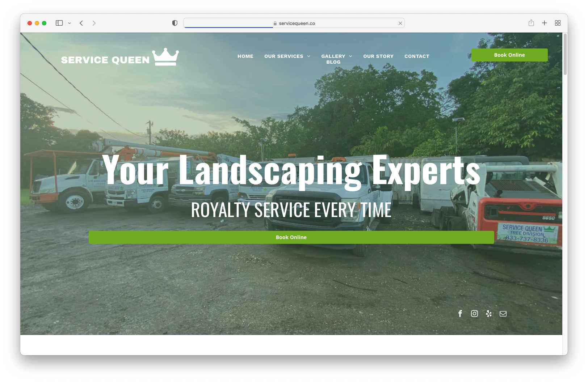Open the Yelp social icon
Screen dimensions: 588x382
489,314
